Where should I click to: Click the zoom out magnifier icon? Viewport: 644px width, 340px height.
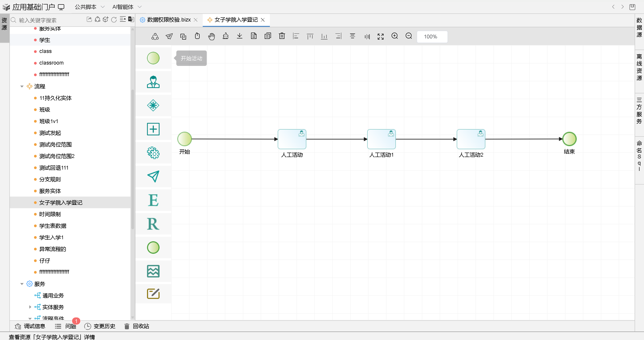[409, 36]
